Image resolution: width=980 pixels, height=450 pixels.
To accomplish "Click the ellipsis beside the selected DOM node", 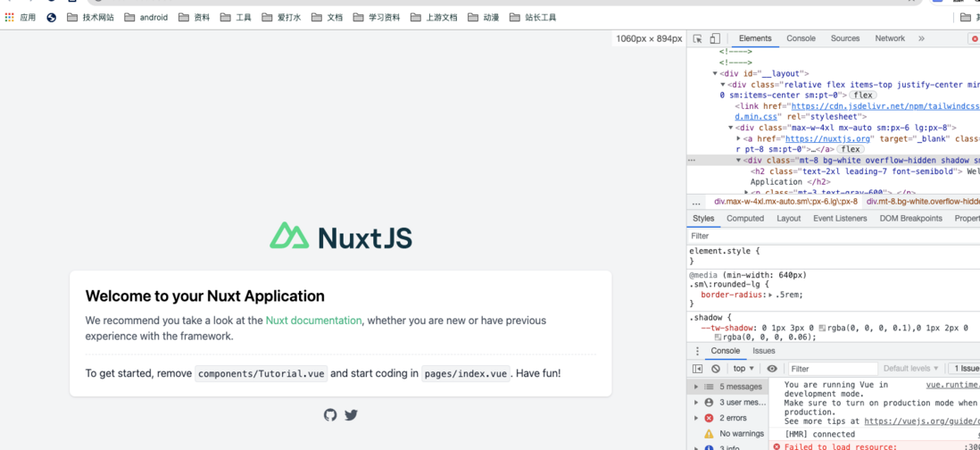I will (691, 160).
